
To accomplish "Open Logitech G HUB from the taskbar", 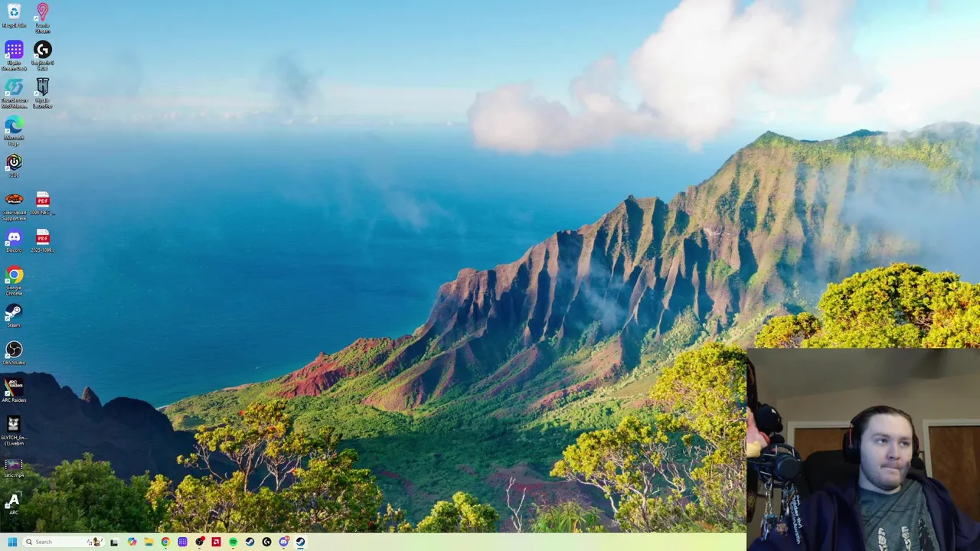I will (x=266, y=542).
